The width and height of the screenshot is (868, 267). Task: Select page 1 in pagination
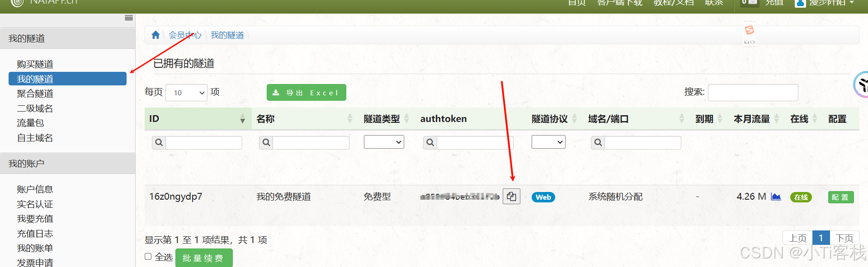coord(821,238)
